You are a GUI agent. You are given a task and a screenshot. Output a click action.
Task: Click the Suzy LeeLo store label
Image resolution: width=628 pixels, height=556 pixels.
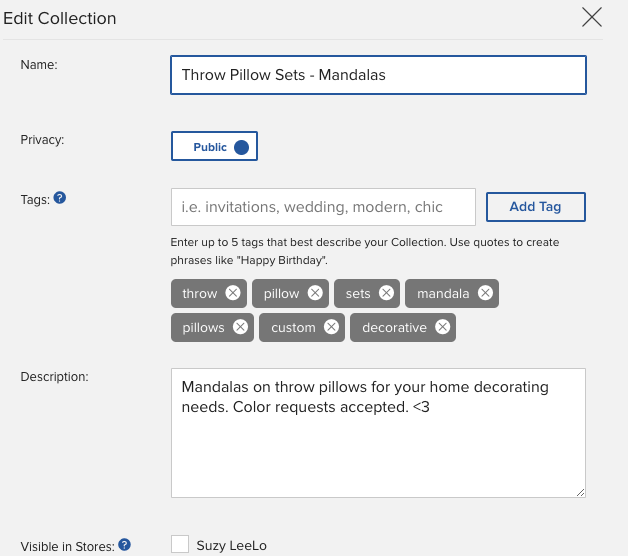[x=232, y=546]
